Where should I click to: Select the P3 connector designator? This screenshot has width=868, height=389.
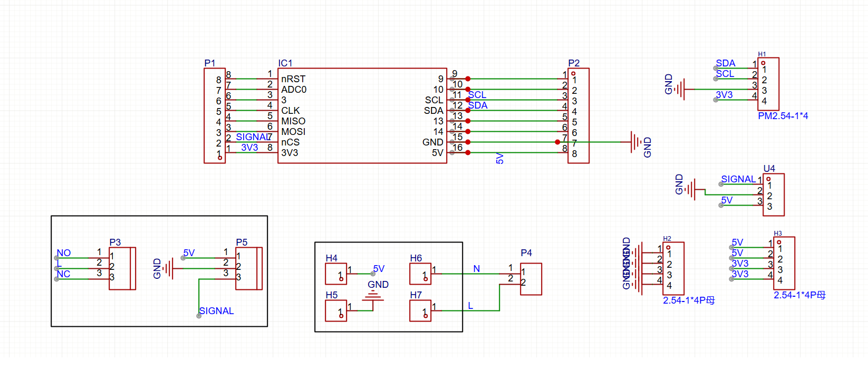tap(115, 242)
